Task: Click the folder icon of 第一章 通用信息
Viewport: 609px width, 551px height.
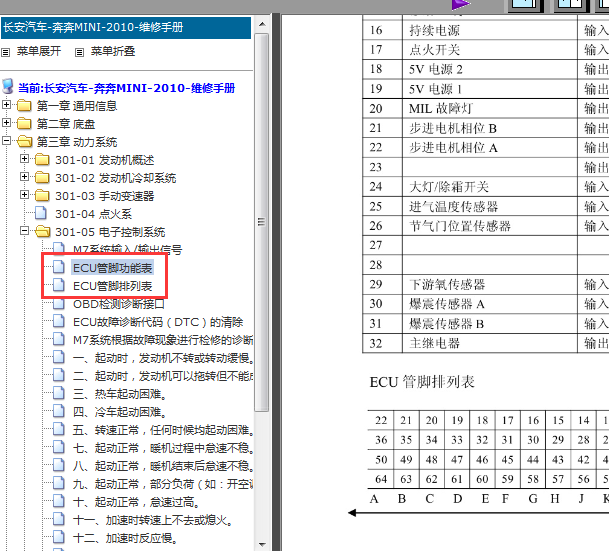Action: (x=24, y=105)
